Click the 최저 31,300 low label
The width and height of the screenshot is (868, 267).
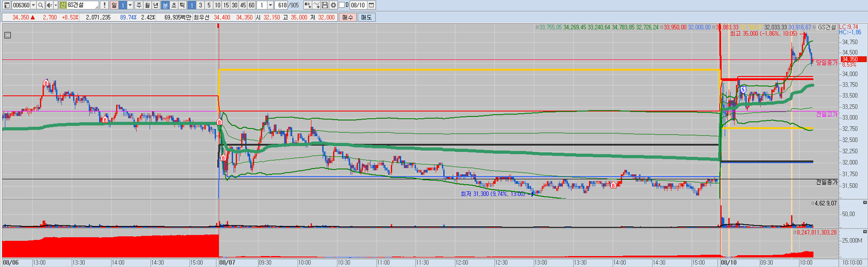coord(493,194)
